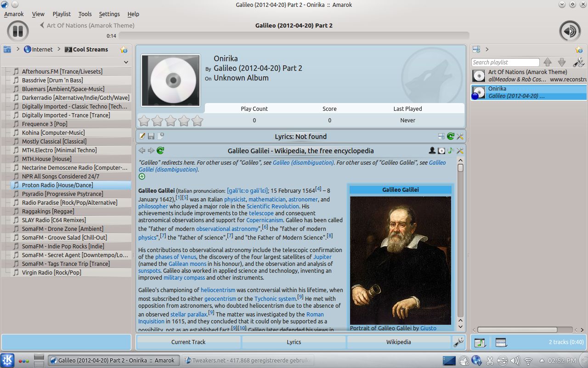Image resolution: width=588 pixels, height=368 pixels.
Task: Seek within the track progress bar
Action: (x=294, y=35)
